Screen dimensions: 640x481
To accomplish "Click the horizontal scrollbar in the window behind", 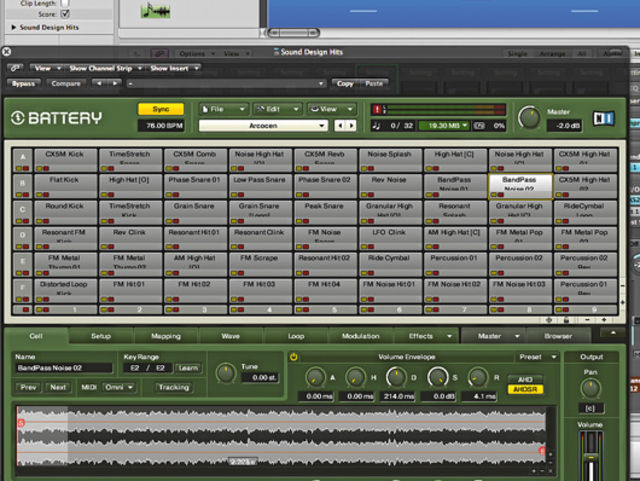I will 293,32.
